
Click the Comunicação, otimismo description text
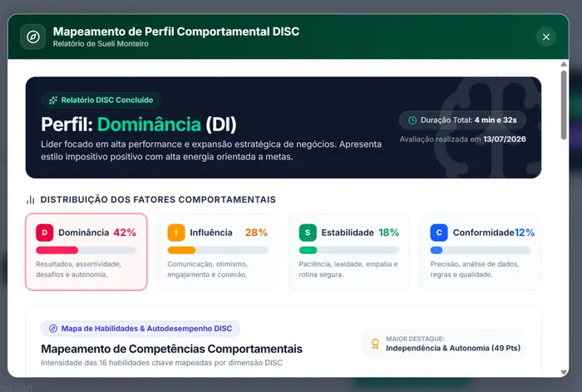click(x=208, y=269)
